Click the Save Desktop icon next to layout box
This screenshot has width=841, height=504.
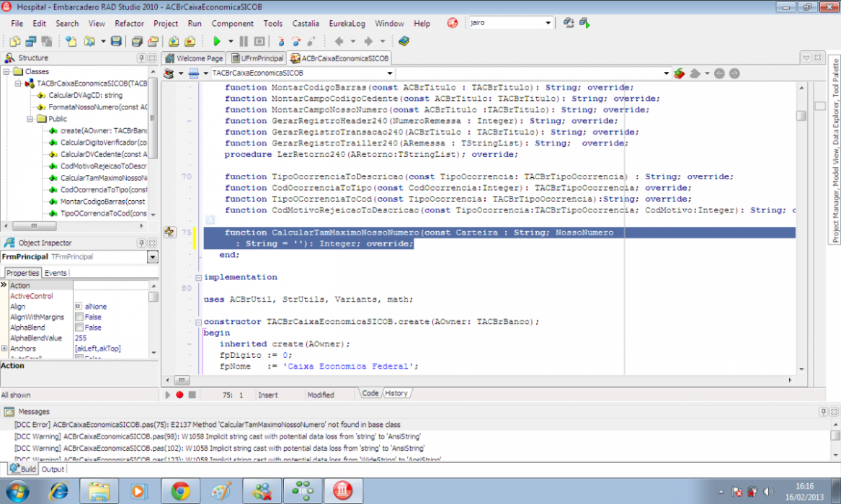569,23
